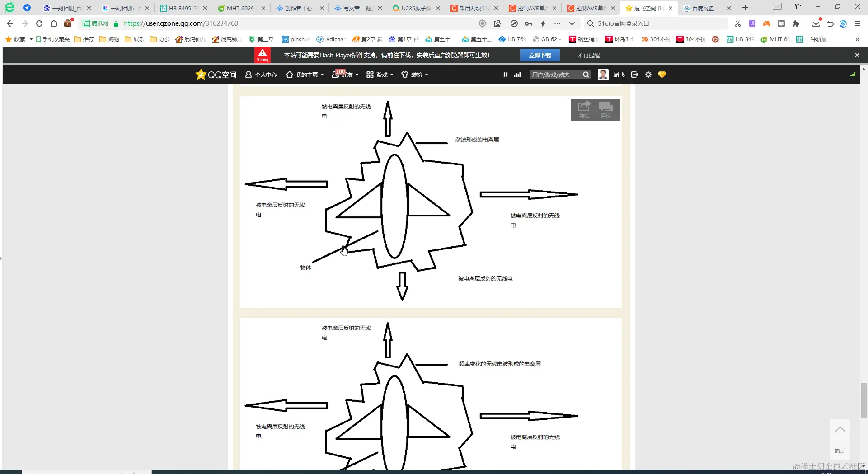Click the yellow diamond VIP icon
The image size is (868, 474).
coord(662,75)
